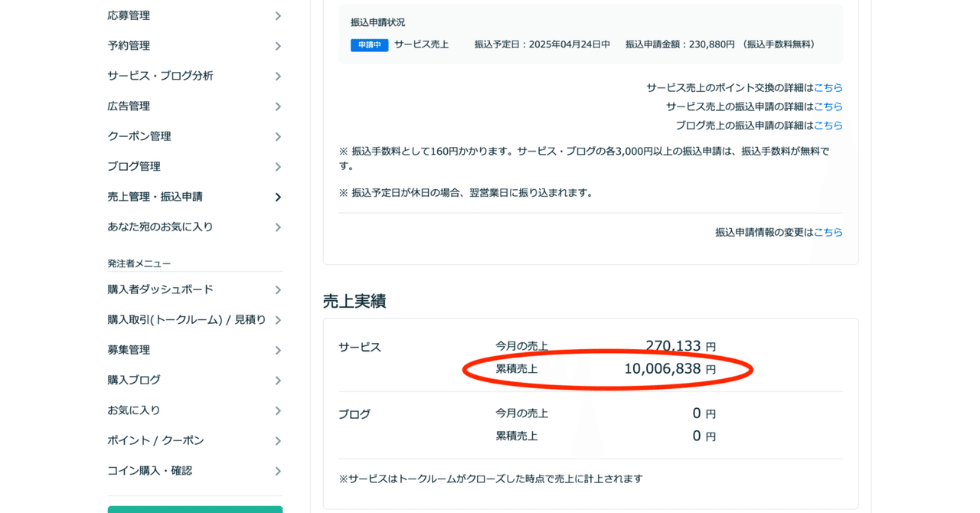Open 売上管理・振込申請 menu item

pyautogui.click(x=155, y=197)
